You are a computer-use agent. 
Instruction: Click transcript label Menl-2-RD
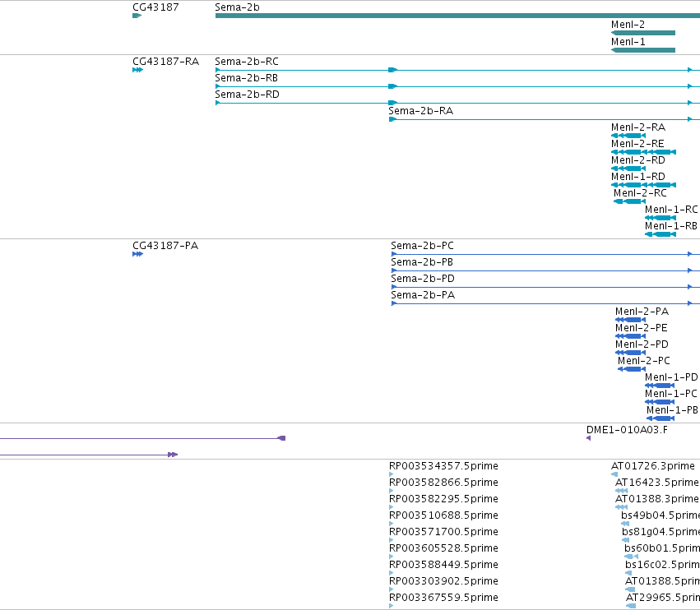[638, 160]
